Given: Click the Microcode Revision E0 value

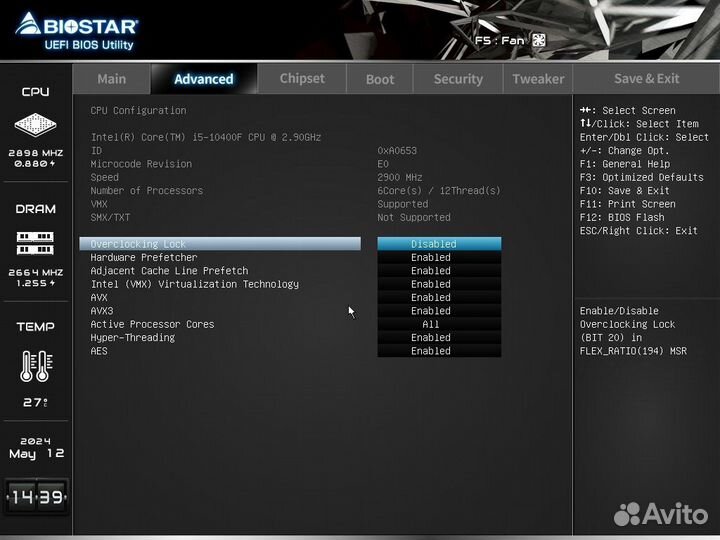Looking at the screenshot, I should [383, 164].
